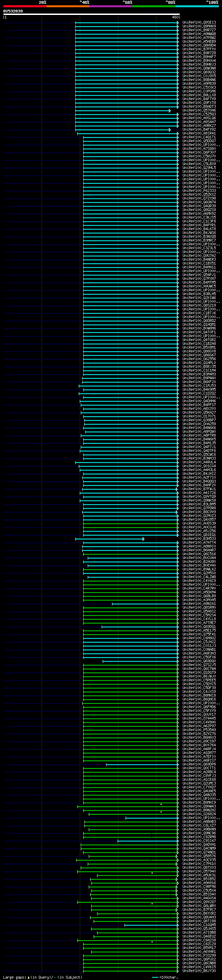222x980 pixels.
Task: Click the UniRef100_B8LLX8 entry
Action: click(x=199, y=95)
